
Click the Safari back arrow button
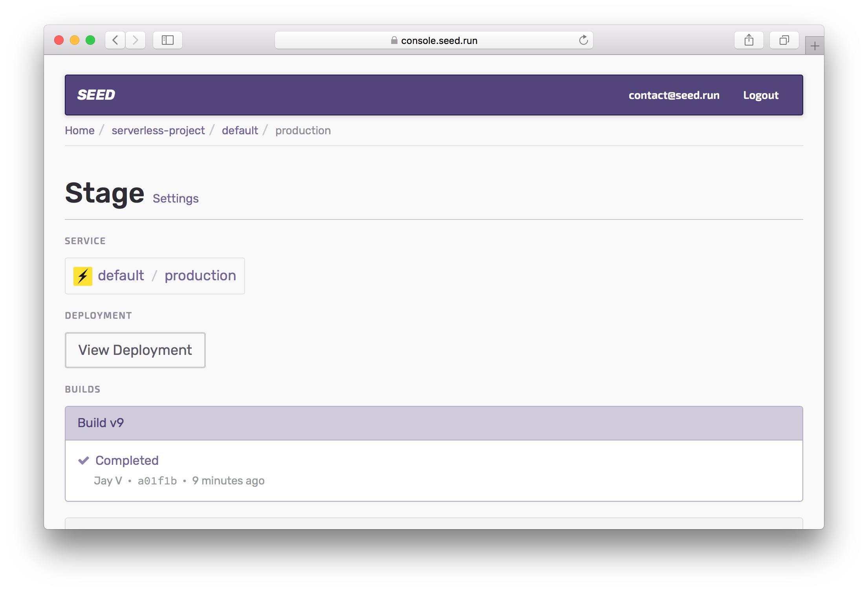pyautogui.click(x=115, y=40)
